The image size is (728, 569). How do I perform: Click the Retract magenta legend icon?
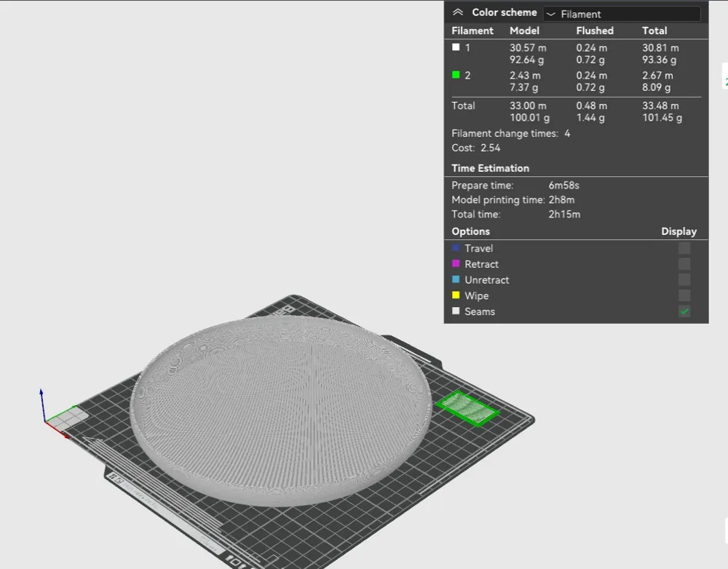click(x=456, y=264)
